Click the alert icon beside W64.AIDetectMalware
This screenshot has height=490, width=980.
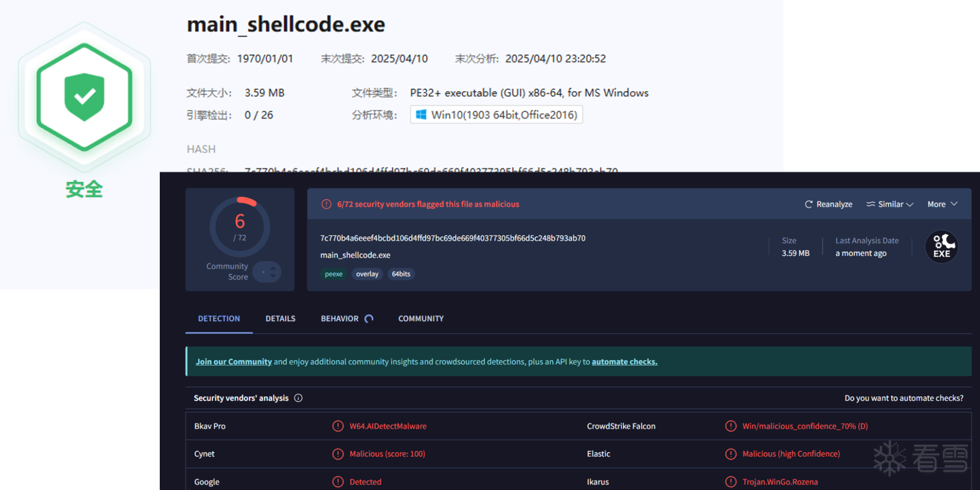[x=338, y=426]
